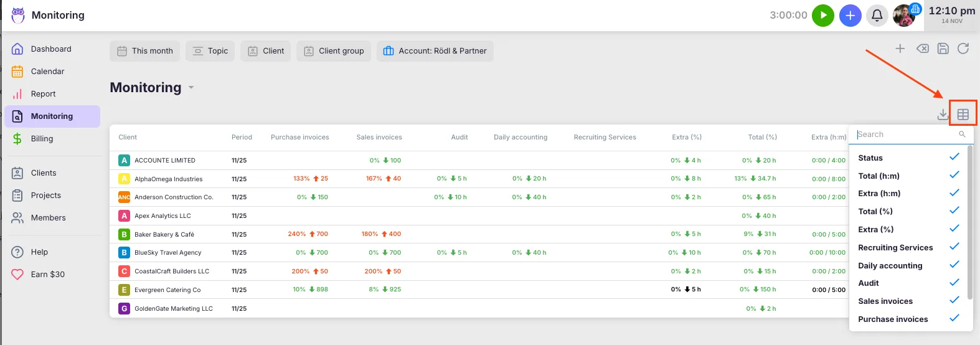Disable the Purchase invoices column
The height and width of the screenshot is (345, 980).
coord(954,319)
